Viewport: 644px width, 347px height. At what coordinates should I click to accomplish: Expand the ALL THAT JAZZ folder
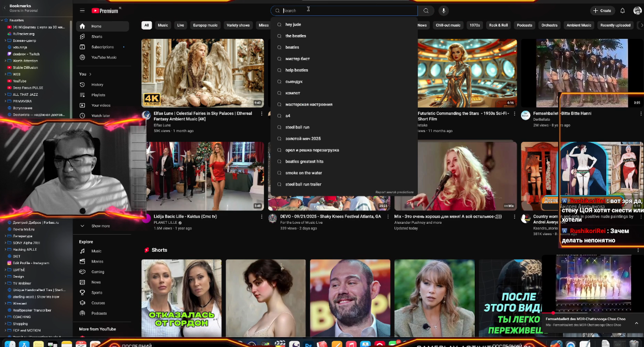click(x=6, y=94)
